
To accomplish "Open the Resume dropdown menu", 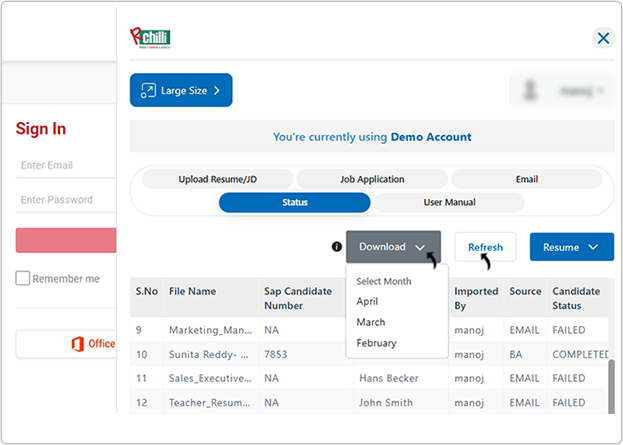I will coord(571,247).
